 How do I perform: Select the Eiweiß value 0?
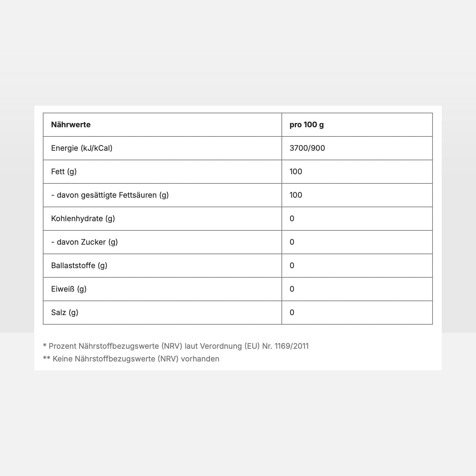click(292, 289)
